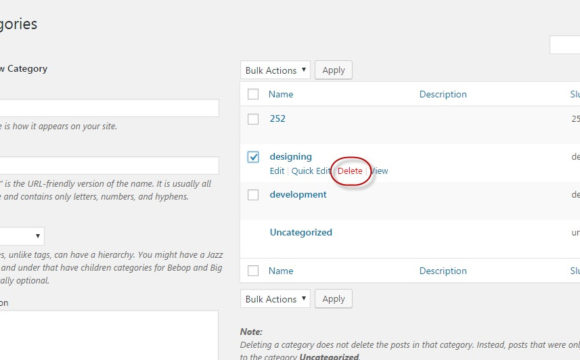Select the development category checkbox

click(253, 195)
